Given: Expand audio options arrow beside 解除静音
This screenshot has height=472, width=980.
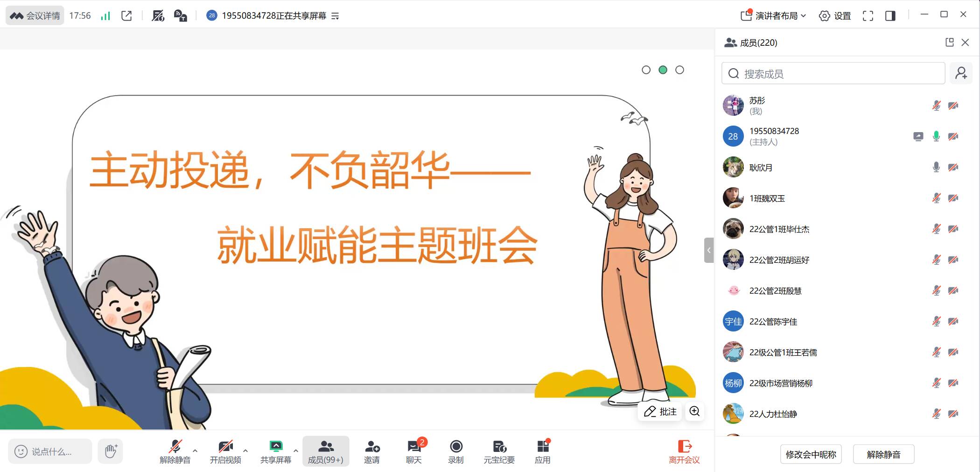Looking at the screenshot, I should (195, 451).
